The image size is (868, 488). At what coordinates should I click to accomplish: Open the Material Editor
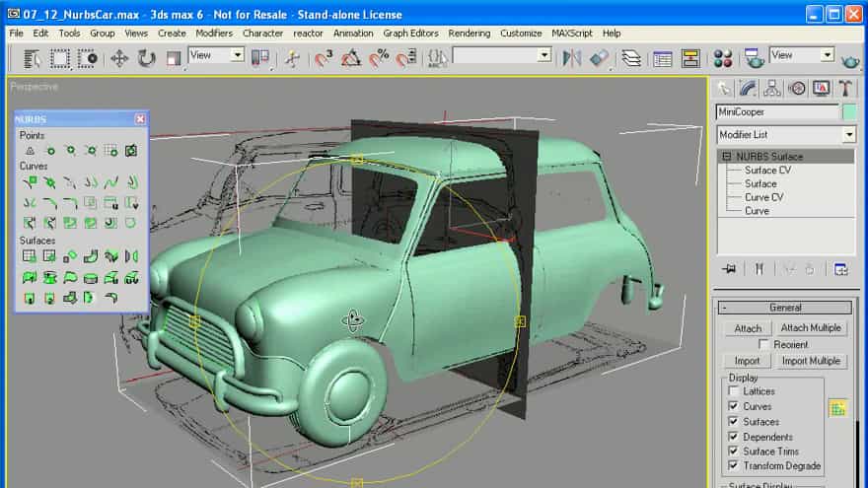(x=723, y=58)
